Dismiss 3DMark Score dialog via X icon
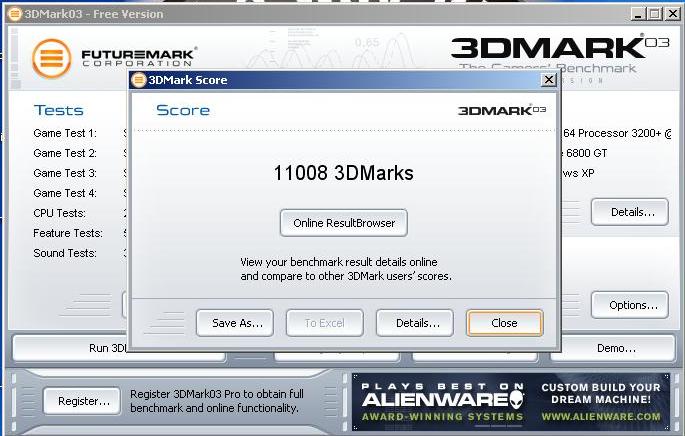Viewport: 685px width, 436px height. 549,80
